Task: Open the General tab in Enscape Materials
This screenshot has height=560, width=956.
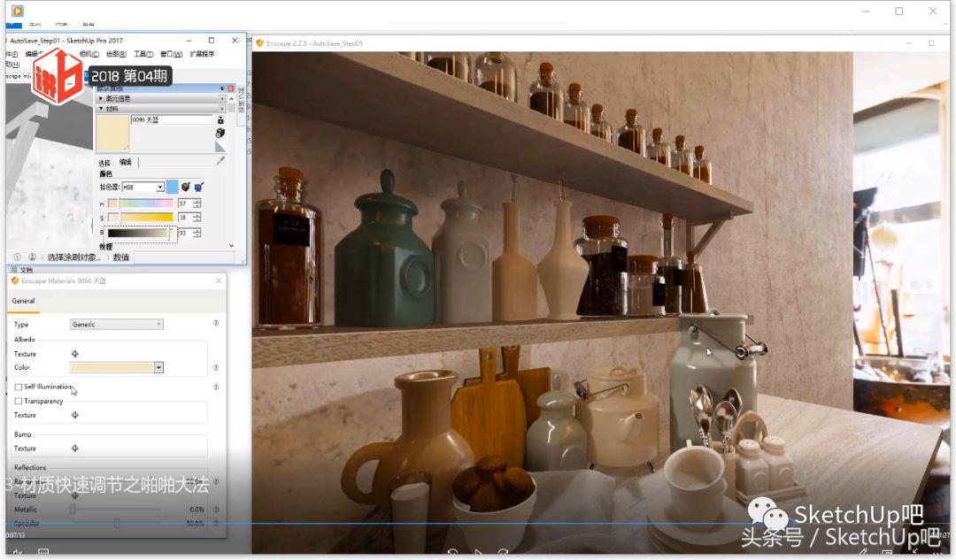Action: tap(24, 301)
